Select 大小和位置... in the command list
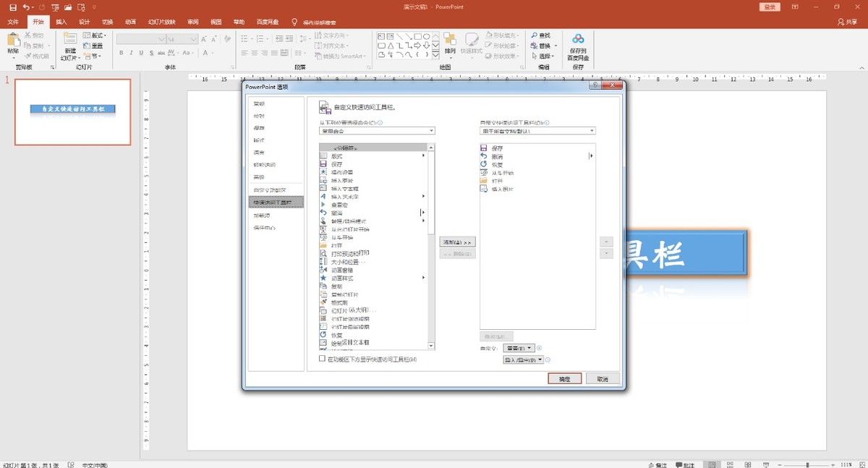This screenshot has width=868, height=468. click(373, 262)
